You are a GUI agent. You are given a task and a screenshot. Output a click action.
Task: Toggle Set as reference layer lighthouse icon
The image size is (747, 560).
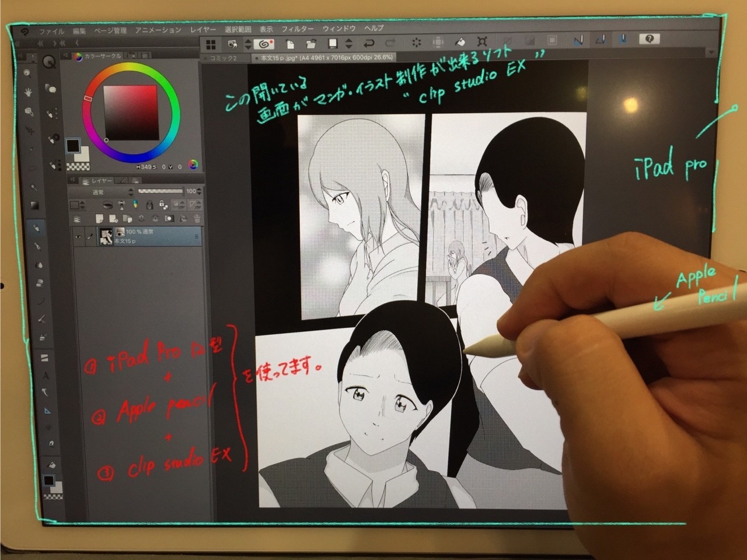(x=121, y=205)
